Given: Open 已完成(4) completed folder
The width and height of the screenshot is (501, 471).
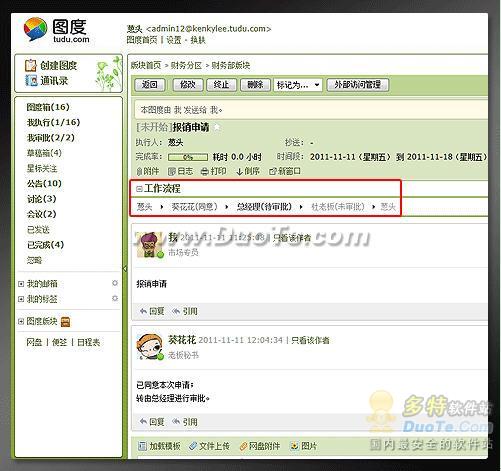Looking at the screenshot, I should pyautogui.click(x=45, y=245).
